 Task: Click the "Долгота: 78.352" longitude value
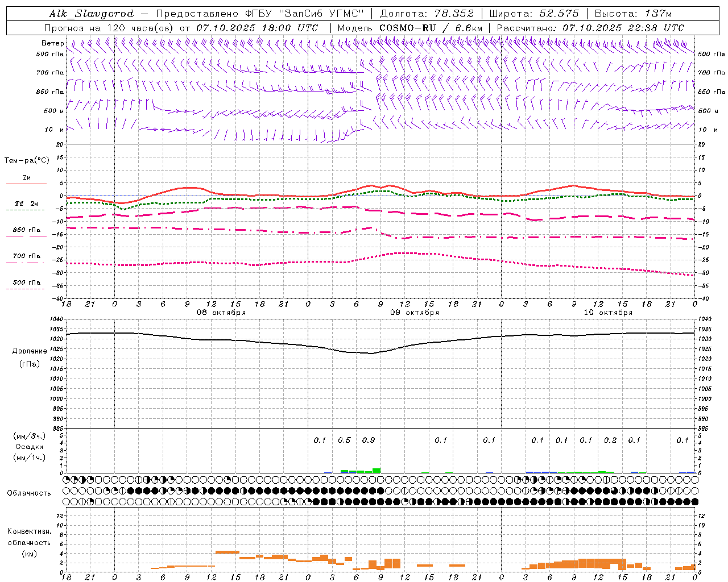pos(427,14)
